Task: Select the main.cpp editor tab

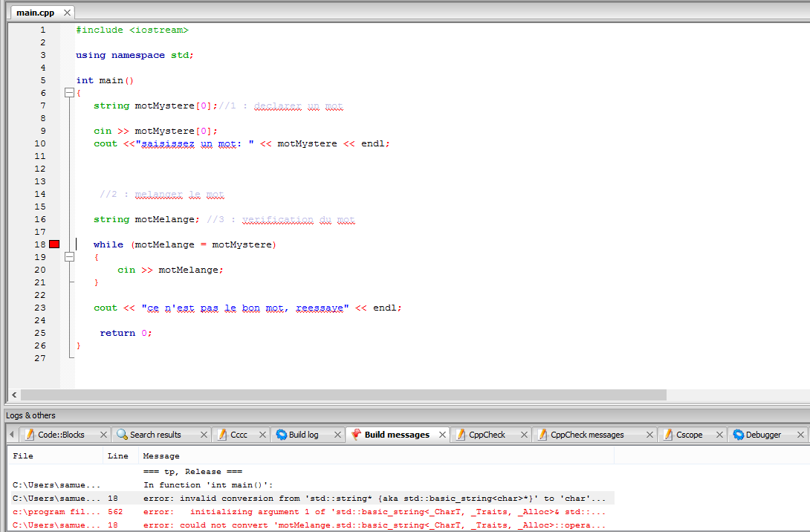Action: 33,12
